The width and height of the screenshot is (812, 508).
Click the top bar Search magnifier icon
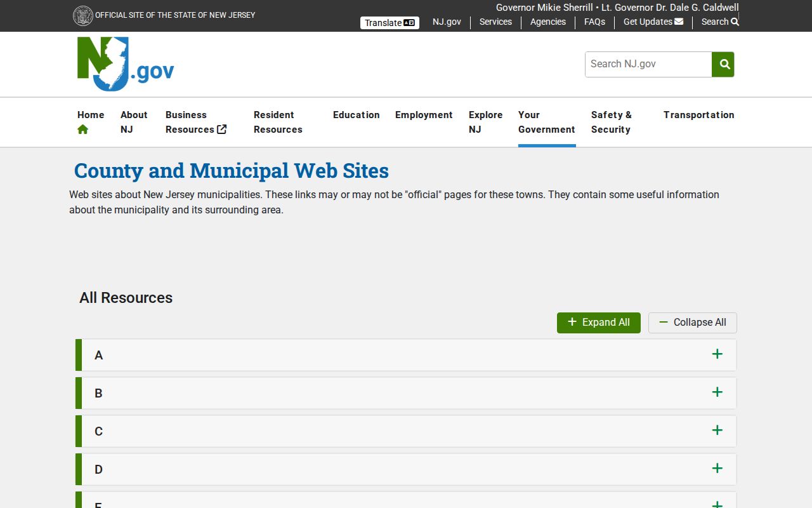pyautogui.click(x=735, y=22)
